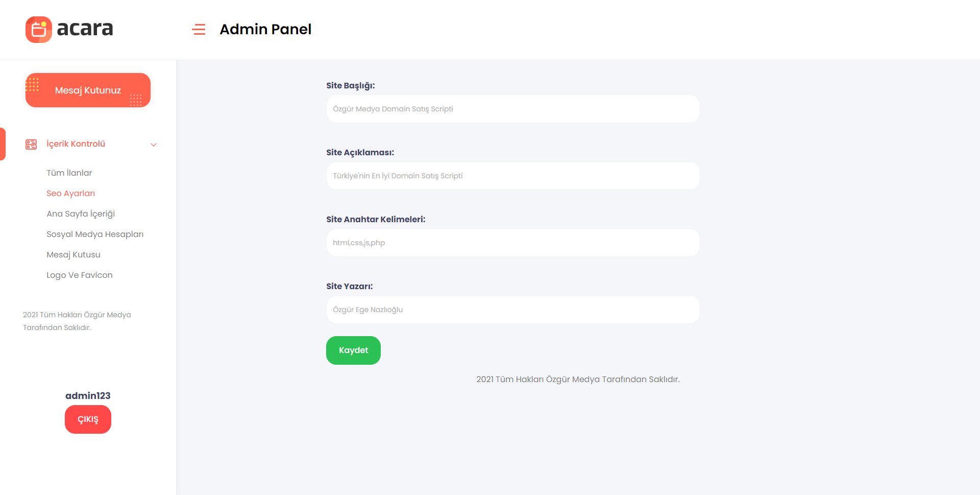Click the acara logo icon
This screenshot has width=980, height=495.
click(x=39, y=30)
